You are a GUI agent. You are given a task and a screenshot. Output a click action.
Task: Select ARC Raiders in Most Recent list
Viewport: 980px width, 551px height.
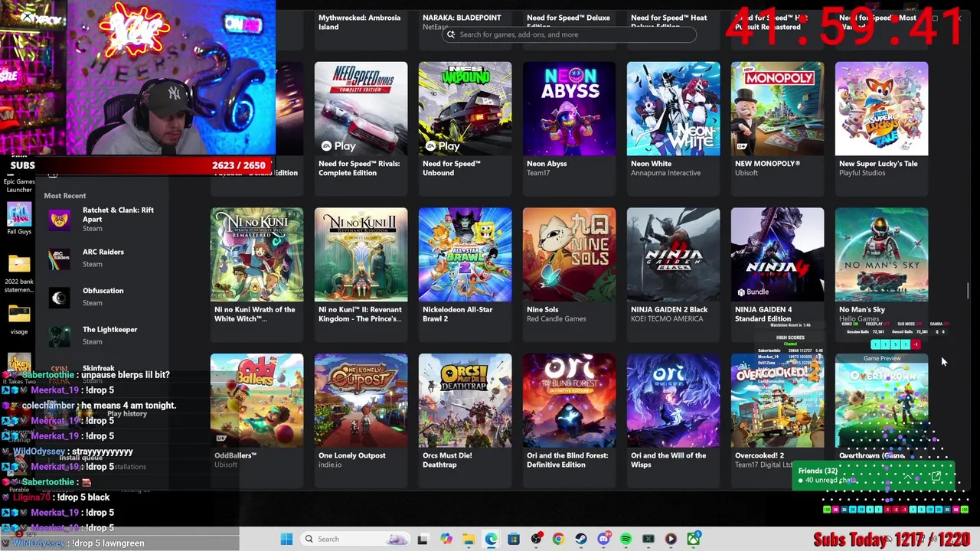(103, 252)
